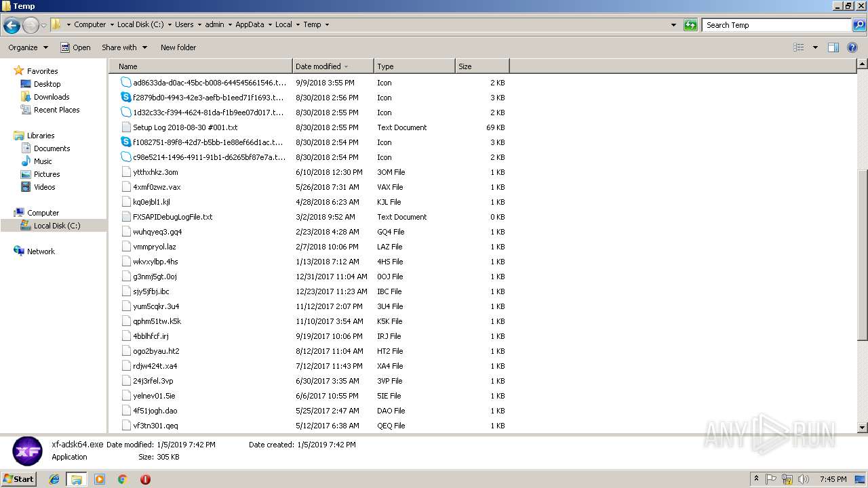Image resolution: width=868 pixels, height=488 pixels.
Task: Open the view options dropdown arrow
Action: point(815,47)
